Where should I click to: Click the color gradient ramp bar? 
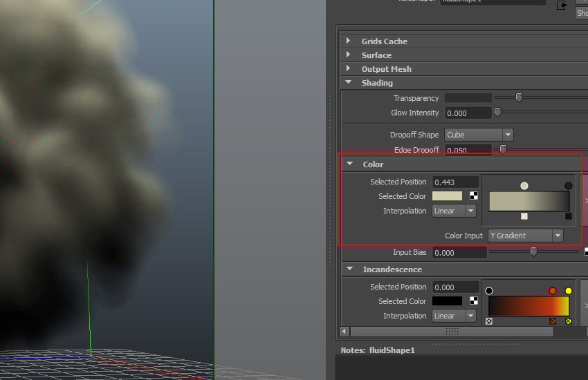click(x=529, y=202)
